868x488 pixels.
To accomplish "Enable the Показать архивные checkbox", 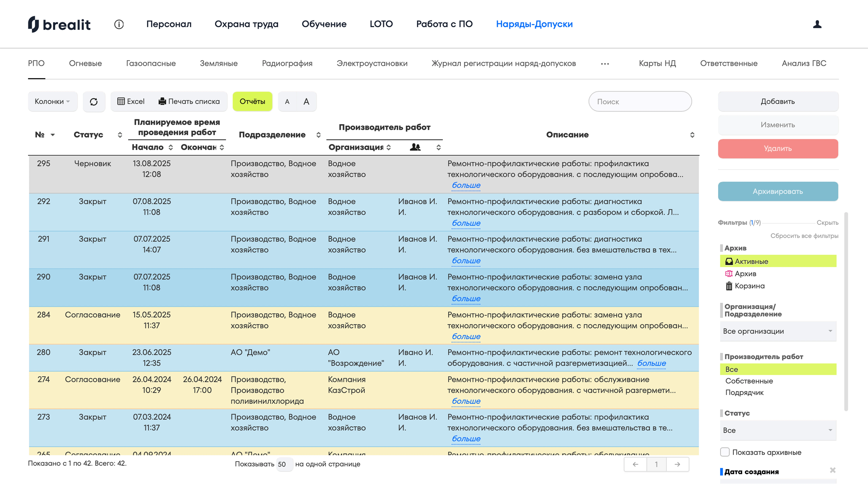I will tap(725, 452).
